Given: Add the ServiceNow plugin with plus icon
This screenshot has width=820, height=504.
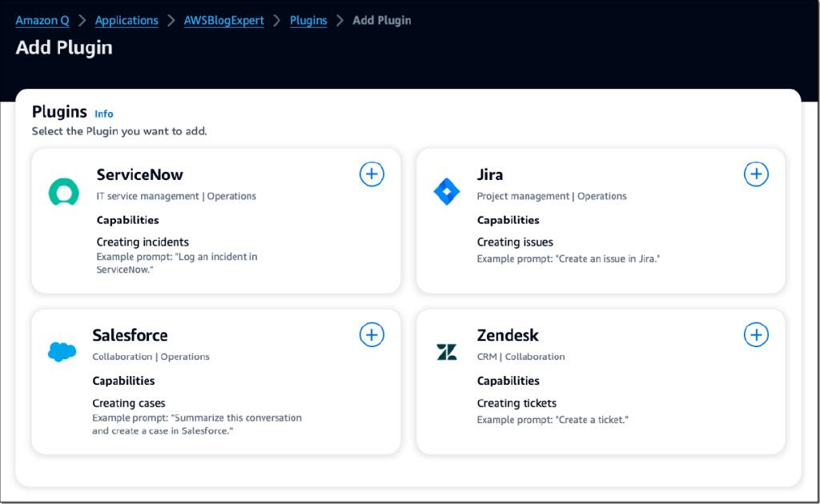Looking at the screenshot, I should [x=372, y=174].
